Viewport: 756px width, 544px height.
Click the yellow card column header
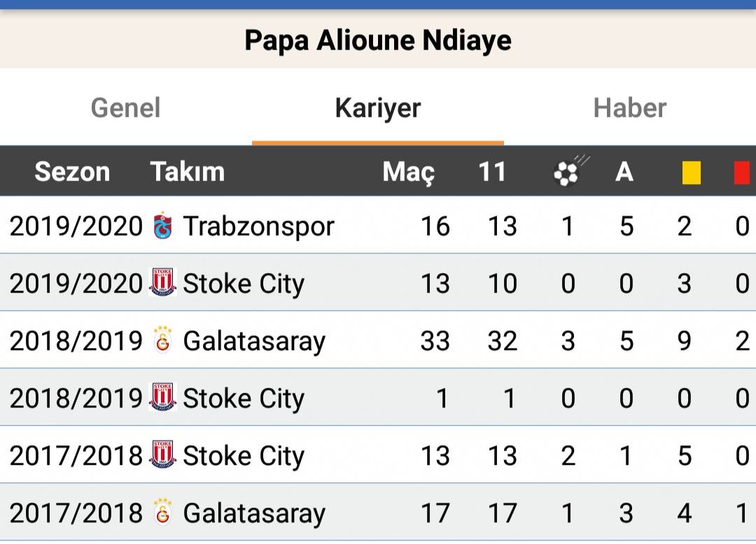[x=691, y=172]
